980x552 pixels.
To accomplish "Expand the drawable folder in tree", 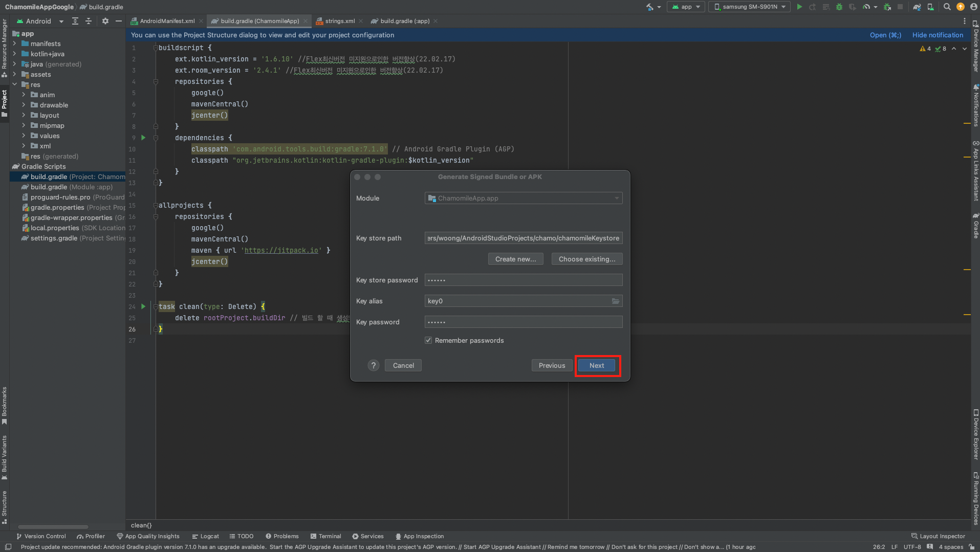I will coord(24,105).
